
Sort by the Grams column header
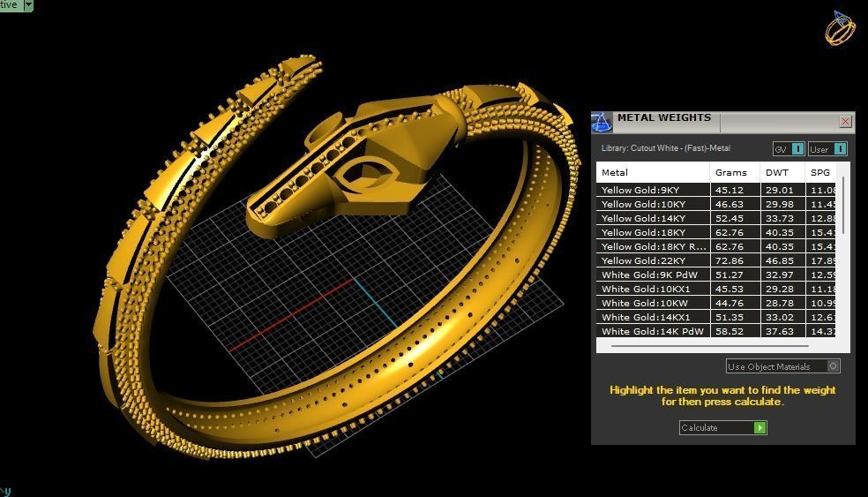point(735,172)
